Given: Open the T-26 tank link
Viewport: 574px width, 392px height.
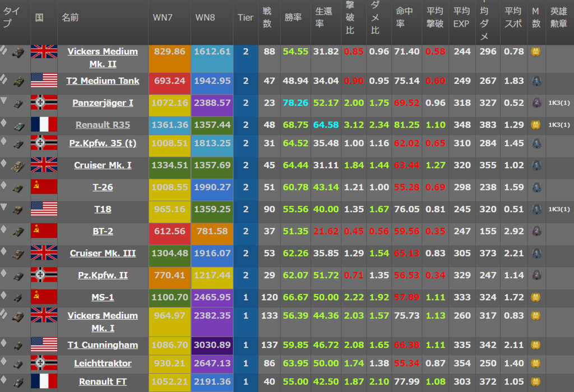Looking at the screenshot, I should [103, 187].
